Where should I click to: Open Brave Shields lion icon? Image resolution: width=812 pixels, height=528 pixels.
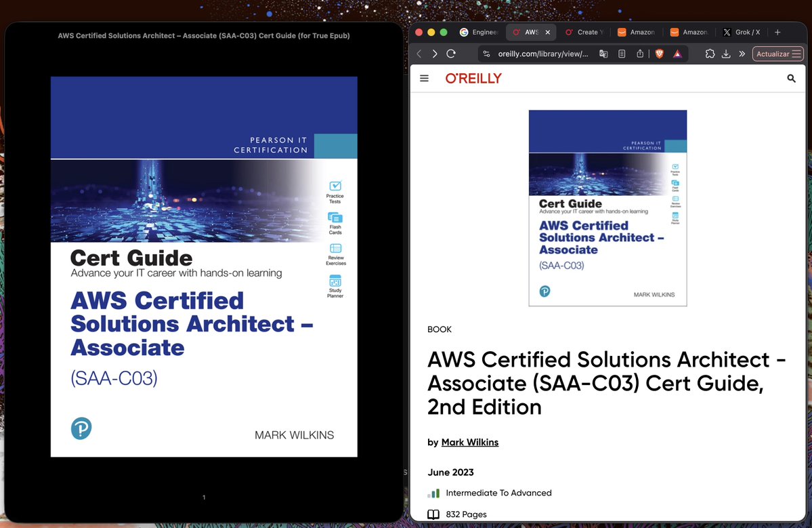(x=659, y=54)
